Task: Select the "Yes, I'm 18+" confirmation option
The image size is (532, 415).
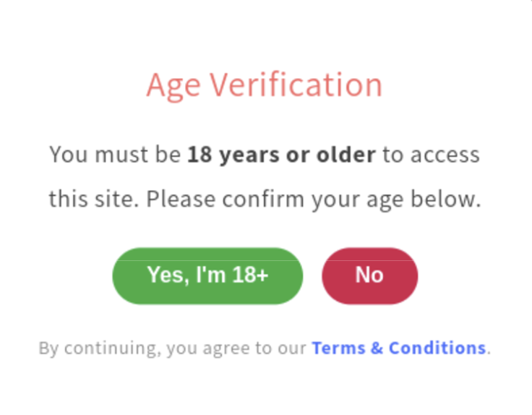Action: 207,275
